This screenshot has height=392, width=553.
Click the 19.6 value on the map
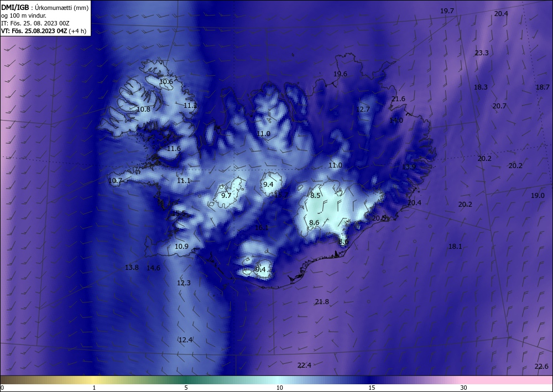(x=340, y=74)
